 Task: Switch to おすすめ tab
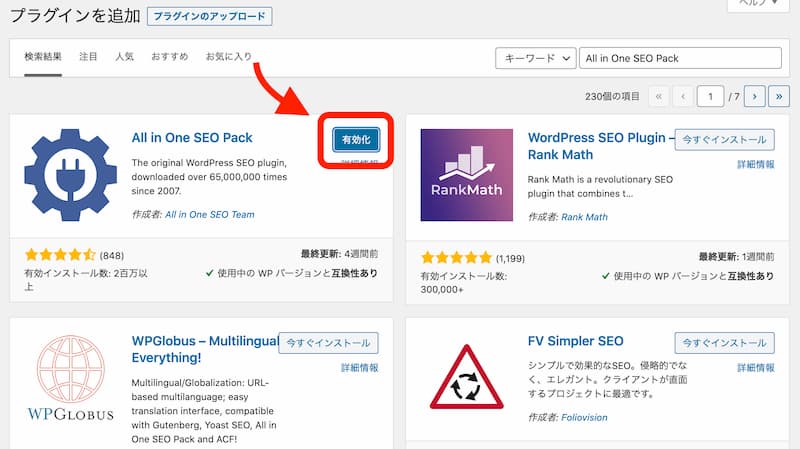[x=169, y=56]
